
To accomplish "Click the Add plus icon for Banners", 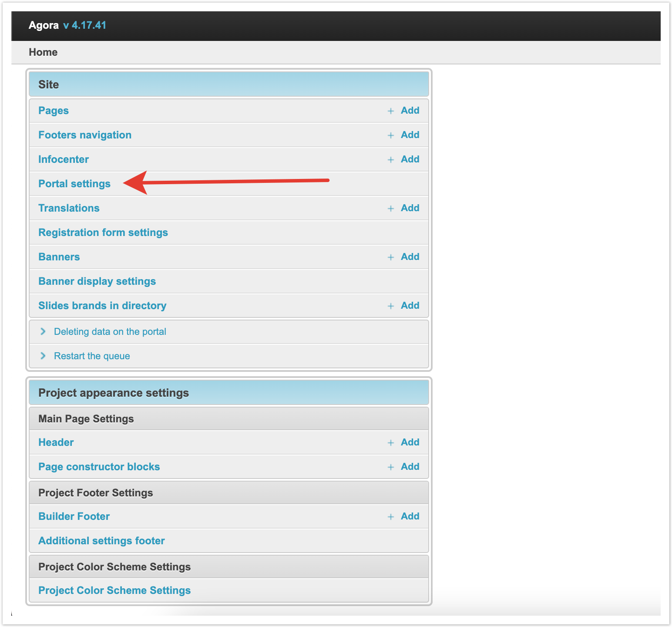I will pos(391,257).
